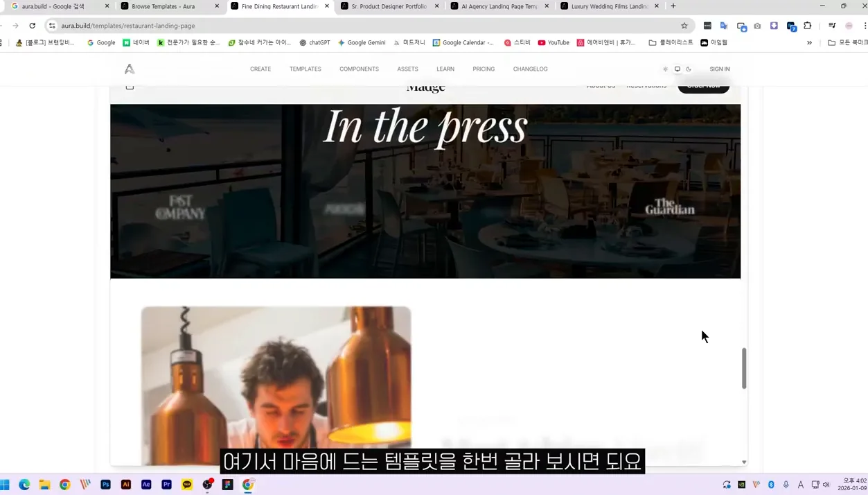
Task: Open the 플레이리스트 bookmark folder
Action: pyautogui.click(x=671, y=42)
